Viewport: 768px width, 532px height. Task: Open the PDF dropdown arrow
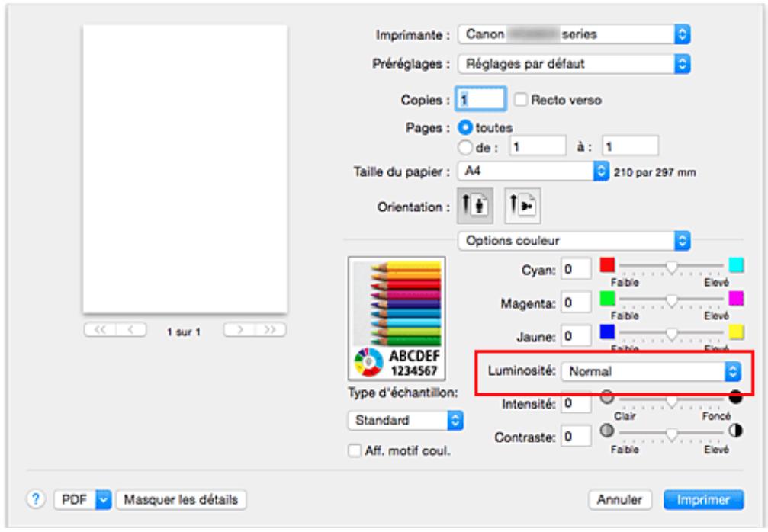[x=104, y=500]
